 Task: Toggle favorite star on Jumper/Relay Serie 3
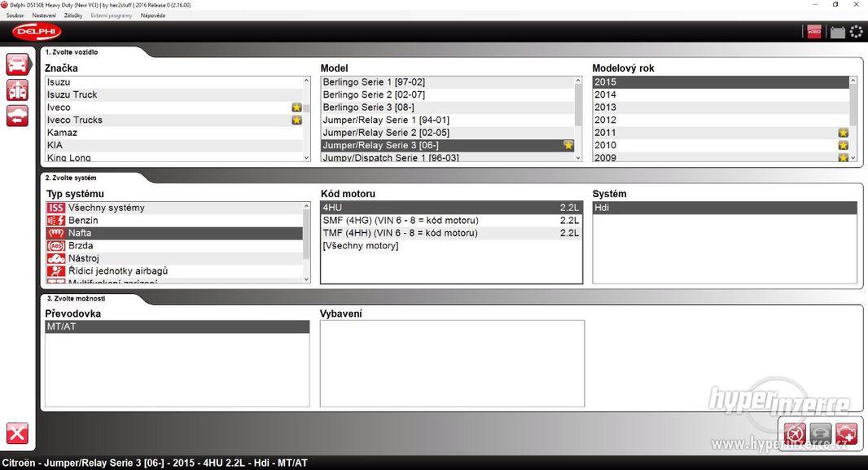[x=568, y=145]
